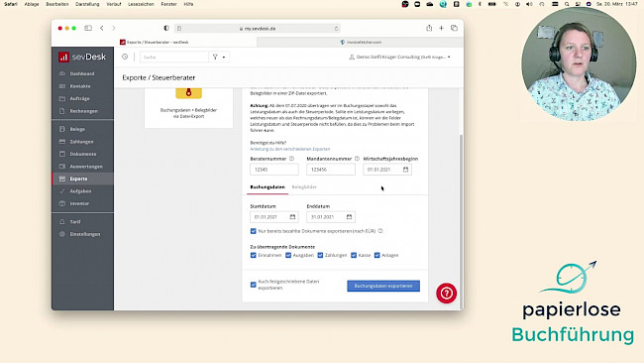Show info about EÜR paid documents option
Viewport: 644px width, 363px height.
click(x=380, y=231)
